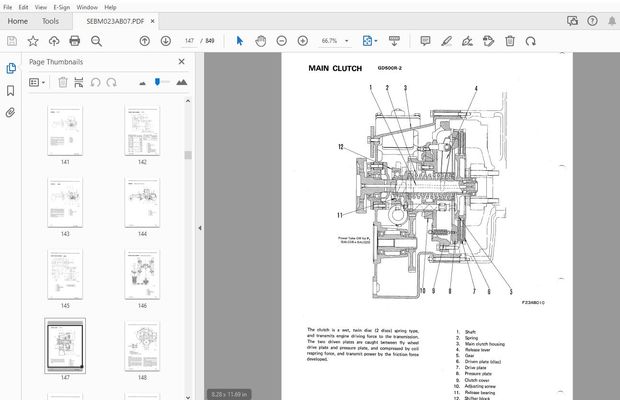Open the File menu
Screen dimensions: 620x400
coord(8,7)
